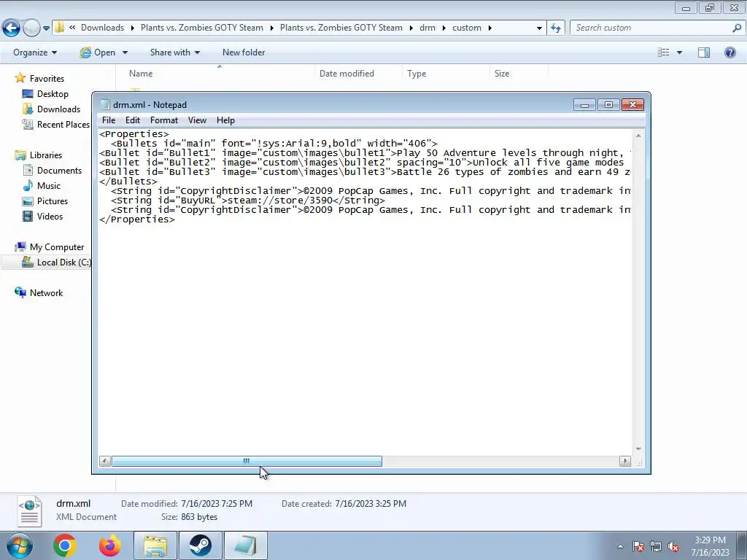The image size is (747, 560).
Task: Click the Organize dropdown in Explorer
Action: (x=35, y=52)
